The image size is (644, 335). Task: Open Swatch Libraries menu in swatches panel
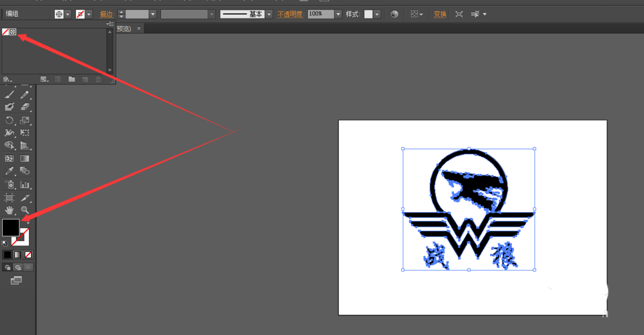coord(7,79)
